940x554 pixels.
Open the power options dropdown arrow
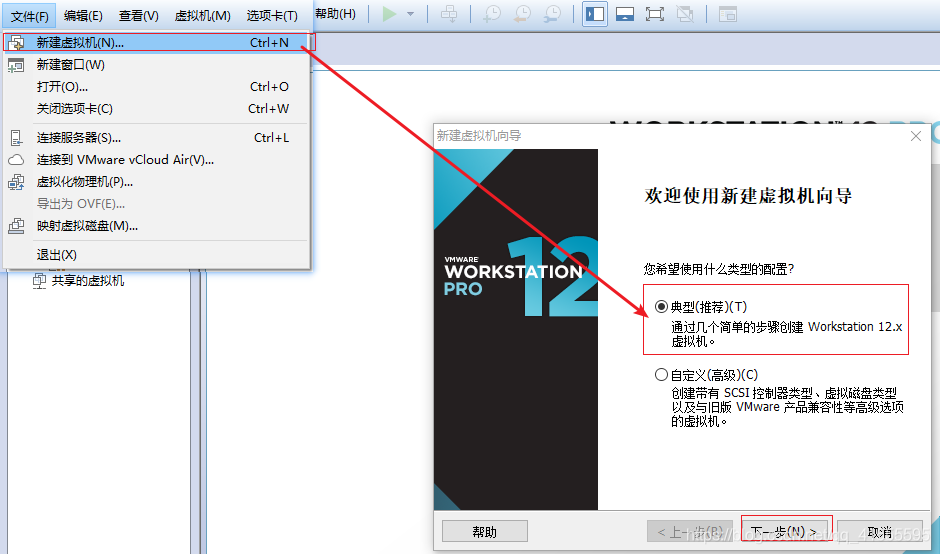click(x=411, y=14)
